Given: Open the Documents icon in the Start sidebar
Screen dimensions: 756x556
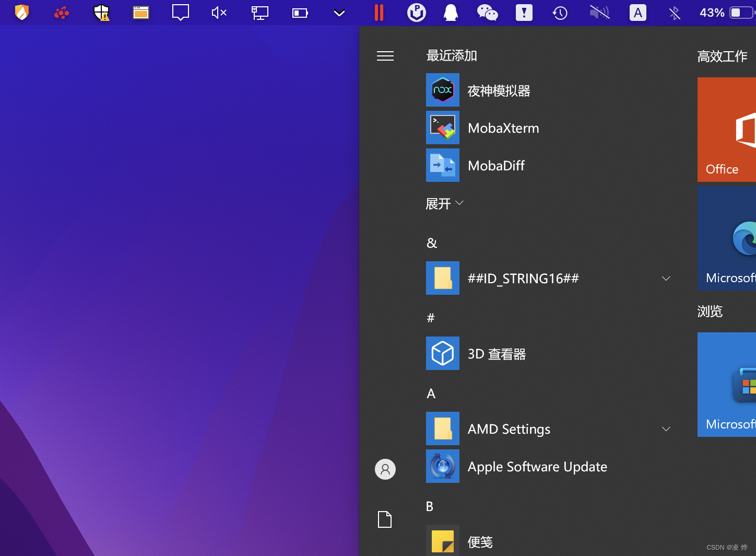Looking at the screenshot, I should click(x=385, y=519).
